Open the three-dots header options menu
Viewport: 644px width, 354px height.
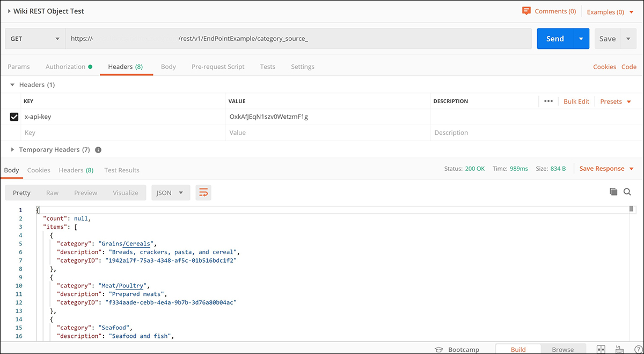(548, 101)
